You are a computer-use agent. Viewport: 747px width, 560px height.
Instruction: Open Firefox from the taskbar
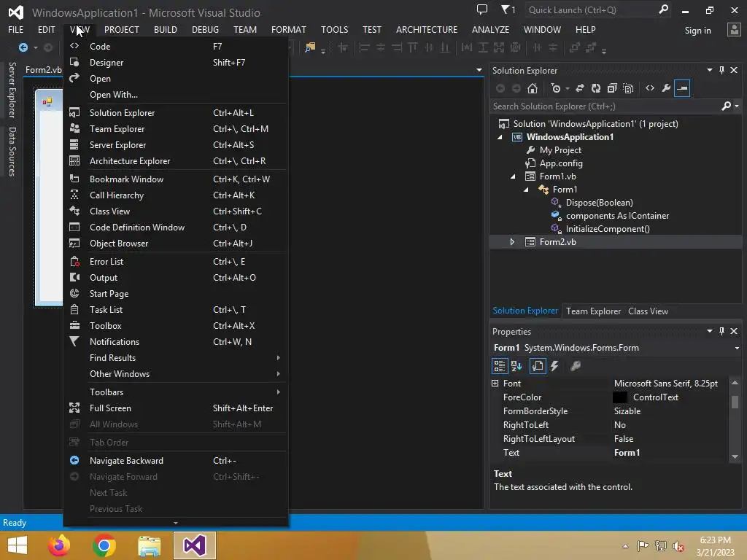tap(59, 545)
